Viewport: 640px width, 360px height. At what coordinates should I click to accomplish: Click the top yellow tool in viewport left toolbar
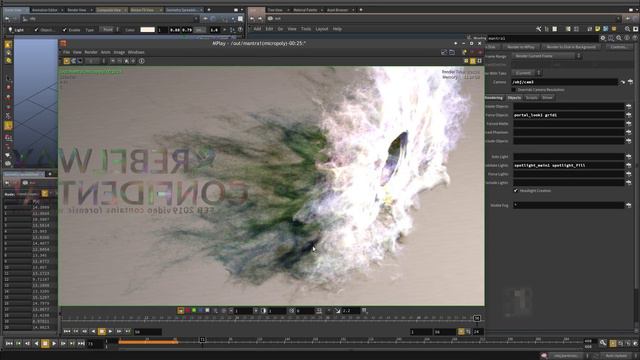click(8, 44)
